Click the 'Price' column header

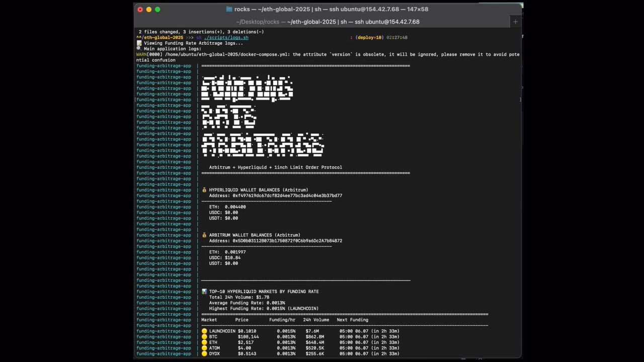click(242, 320)
